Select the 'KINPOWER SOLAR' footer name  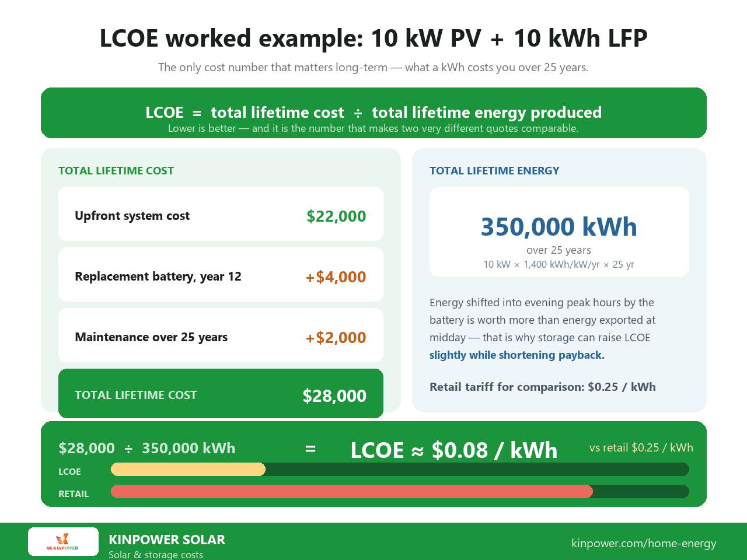point(167,540)
